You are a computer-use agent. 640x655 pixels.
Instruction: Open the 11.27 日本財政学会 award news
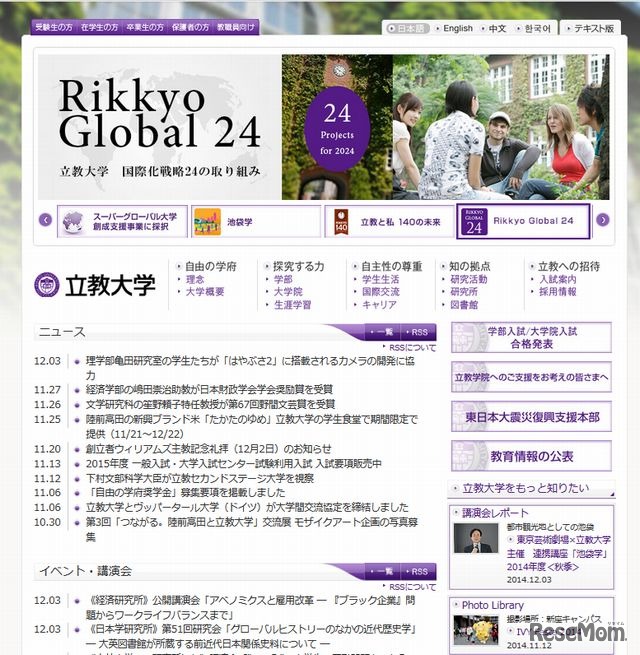[209, 389]
